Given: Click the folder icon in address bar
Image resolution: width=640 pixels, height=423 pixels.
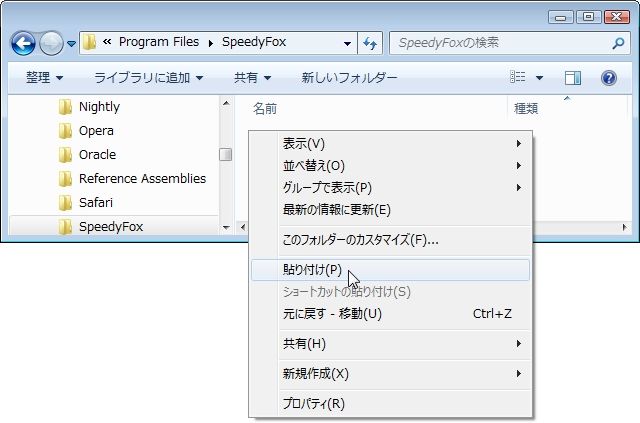Looking at the screenshot, I should pos(89,42).
